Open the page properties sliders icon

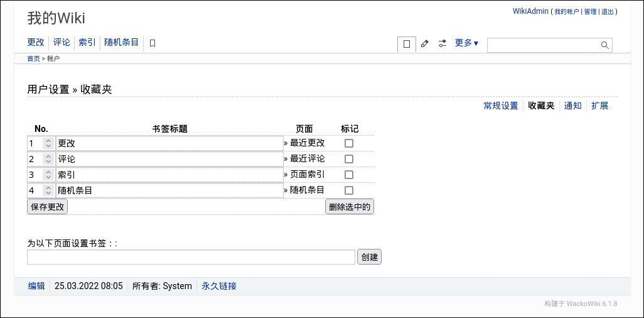coord(442,43)
